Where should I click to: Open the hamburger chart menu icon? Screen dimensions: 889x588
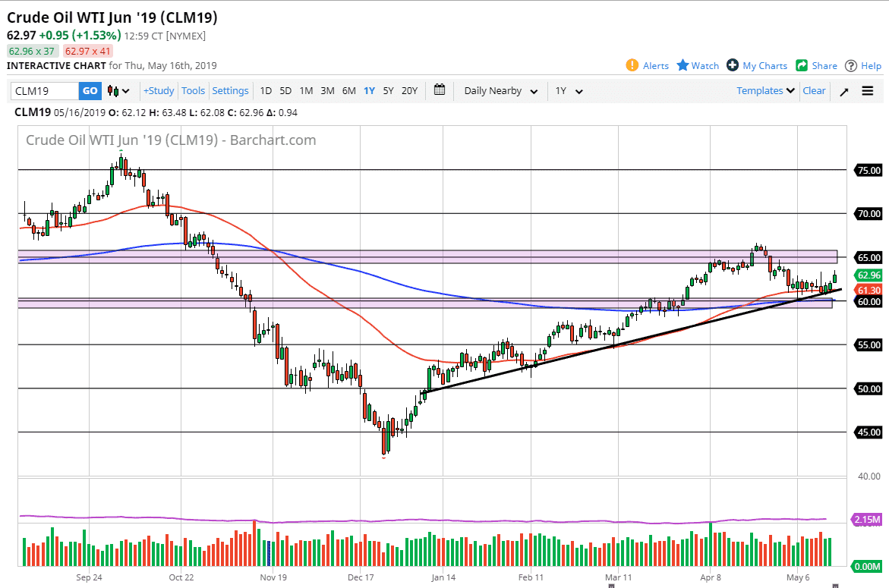coord(867,90)
